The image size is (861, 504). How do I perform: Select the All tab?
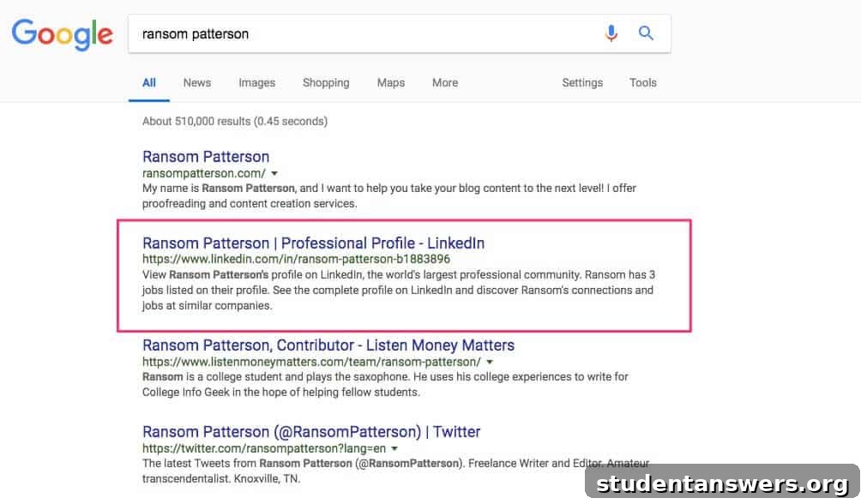coord(149,83)
